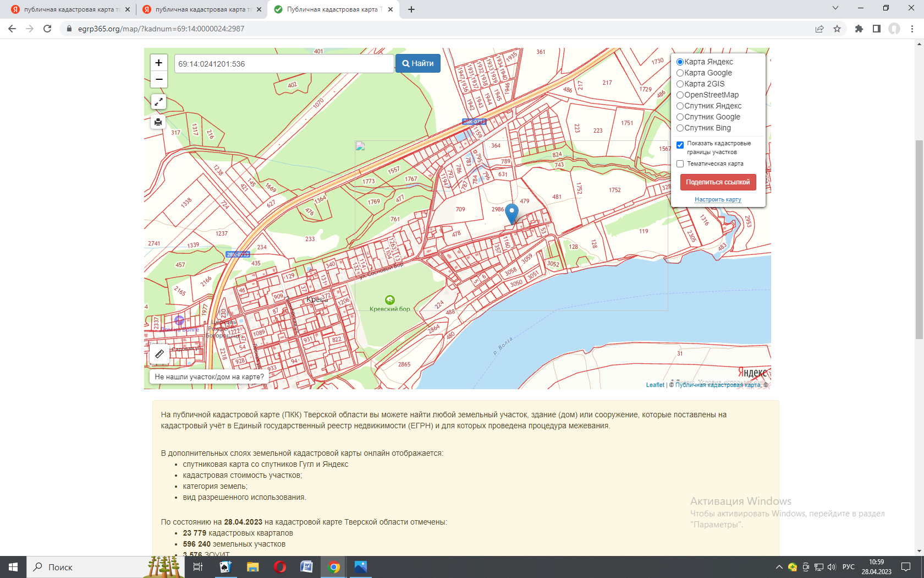Open the Chrome profile avatar
This screenshot has width=924, height=578.
(x=894, y=29)
